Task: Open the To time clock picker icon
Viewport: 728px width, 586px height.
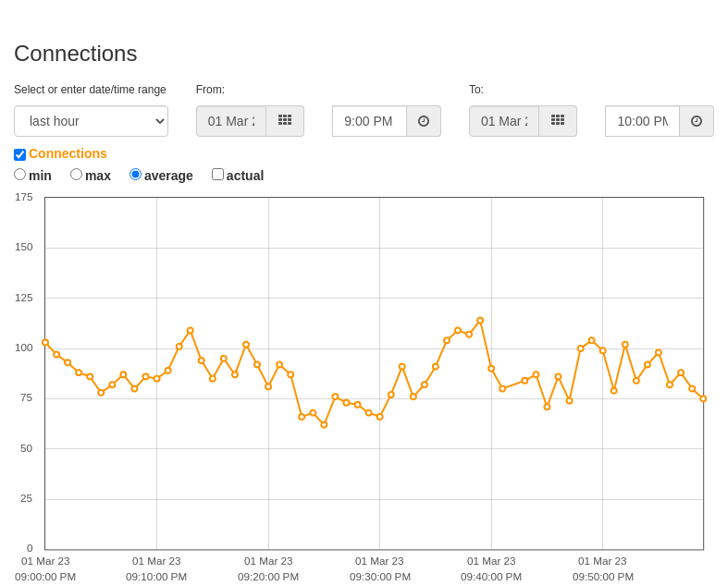Action: [697, 121]
